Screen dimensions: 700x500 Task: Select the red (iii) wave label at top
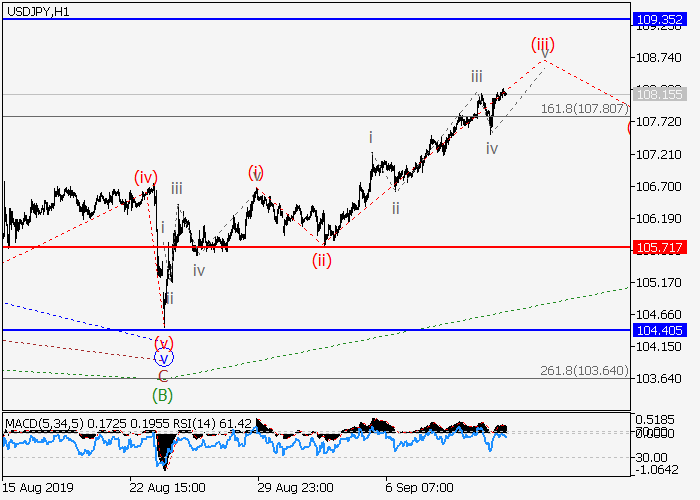541,45
